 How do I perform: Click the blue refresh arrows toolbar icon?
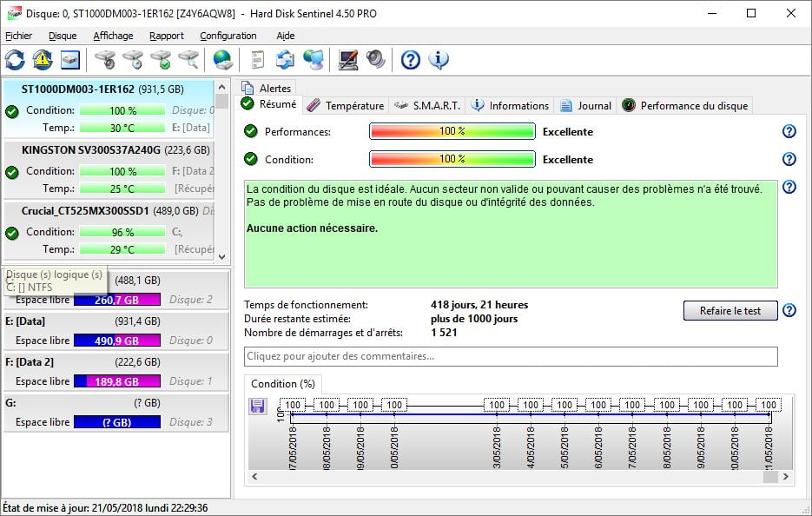click(15, 60)
